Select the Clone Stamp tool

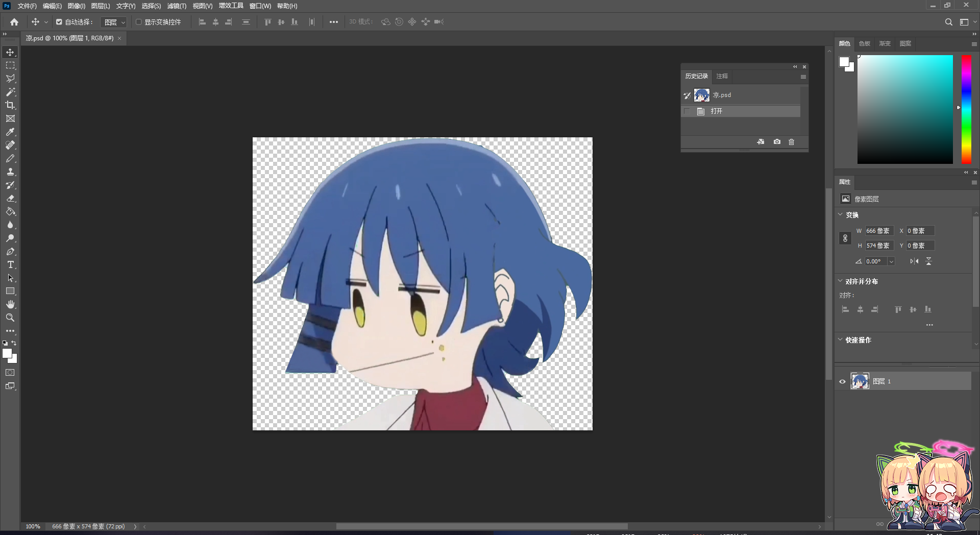point(10,172)
